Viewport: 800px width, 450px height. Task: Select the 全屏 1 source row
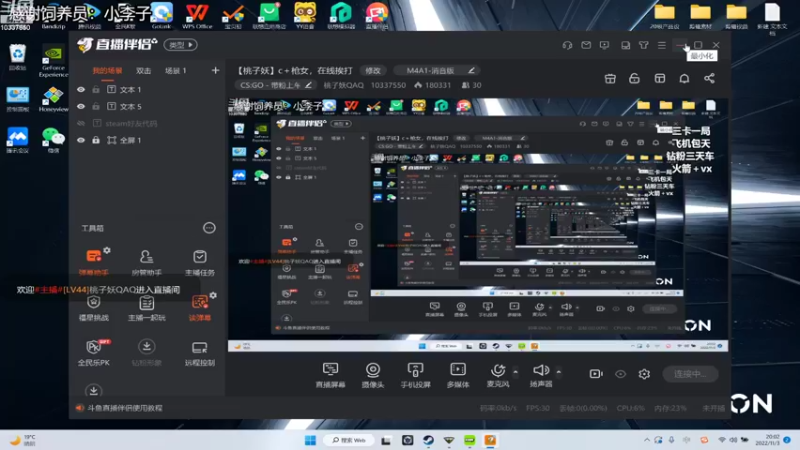[x=147, y=140]
